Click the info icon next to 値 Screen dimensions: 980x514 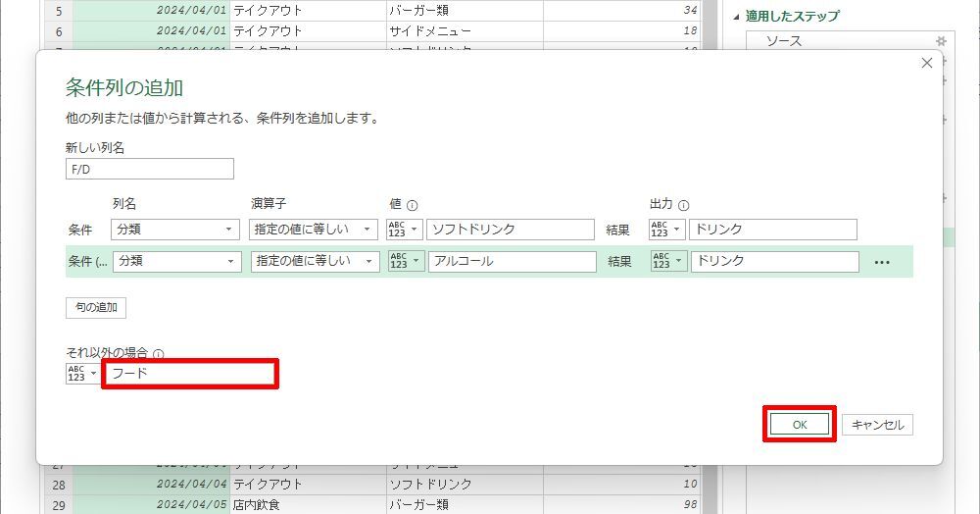[412, 205]
